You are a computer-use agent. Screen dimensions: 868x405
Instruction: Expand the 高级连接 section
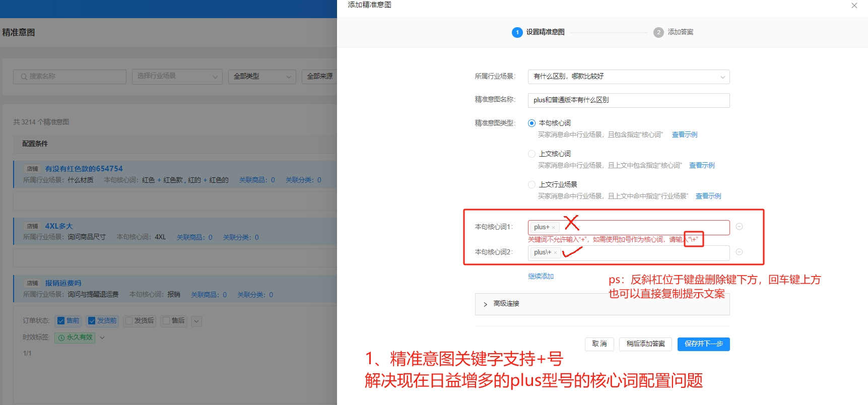[602, 304]
